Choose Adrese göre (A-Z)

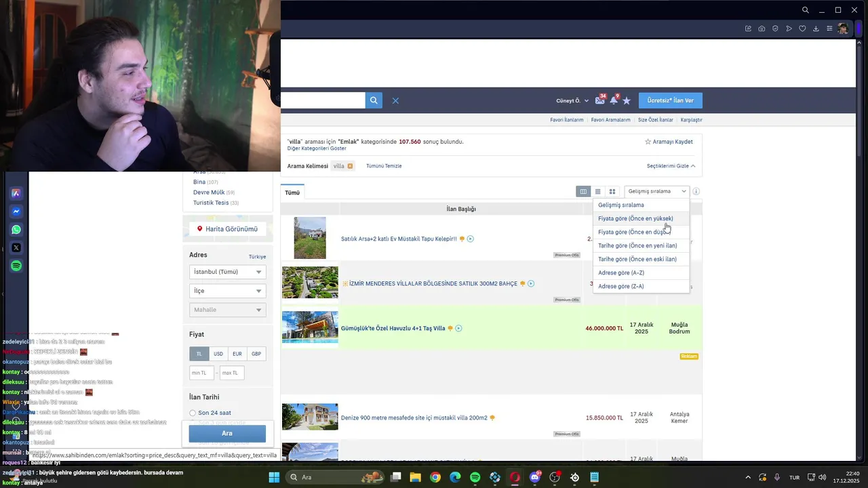click(x=641, y=272)
